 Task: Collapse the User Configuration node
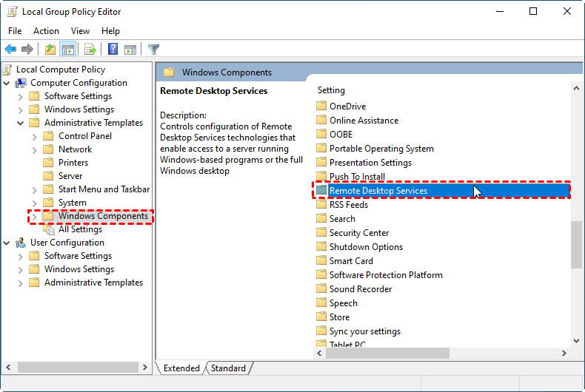click(x=7, y=243)
